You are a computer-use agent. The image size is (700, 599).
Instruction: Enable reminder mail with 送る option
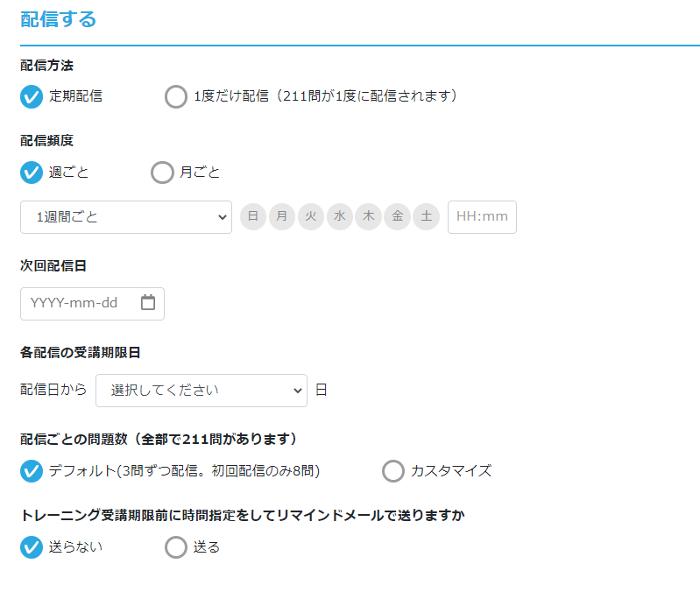[x=176, y=547]
